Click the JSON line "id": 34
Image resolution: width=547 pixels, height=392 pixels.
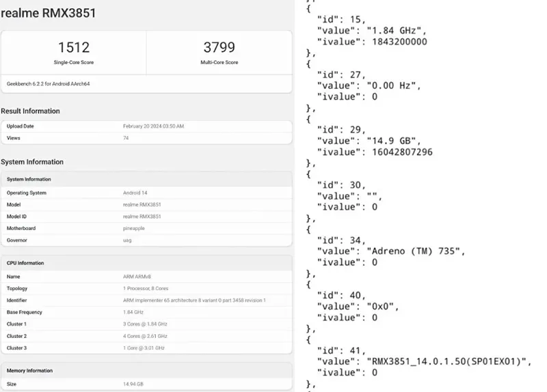pyautogui.click(x=341, y=240)
